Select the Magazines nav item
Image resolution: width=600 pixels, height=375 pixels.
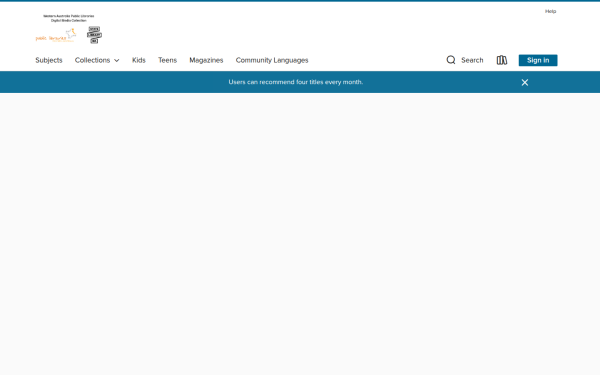(206, 60)
